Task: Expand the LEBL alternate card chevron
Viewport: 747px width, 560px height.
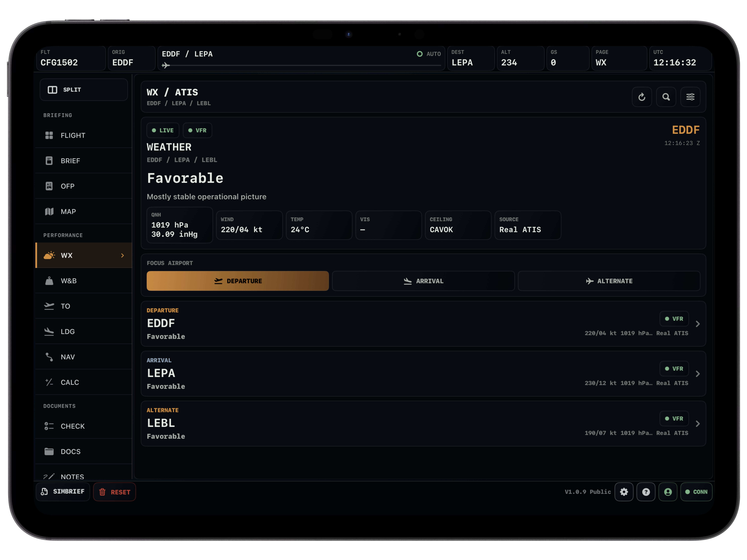Action: coord(698,424)
